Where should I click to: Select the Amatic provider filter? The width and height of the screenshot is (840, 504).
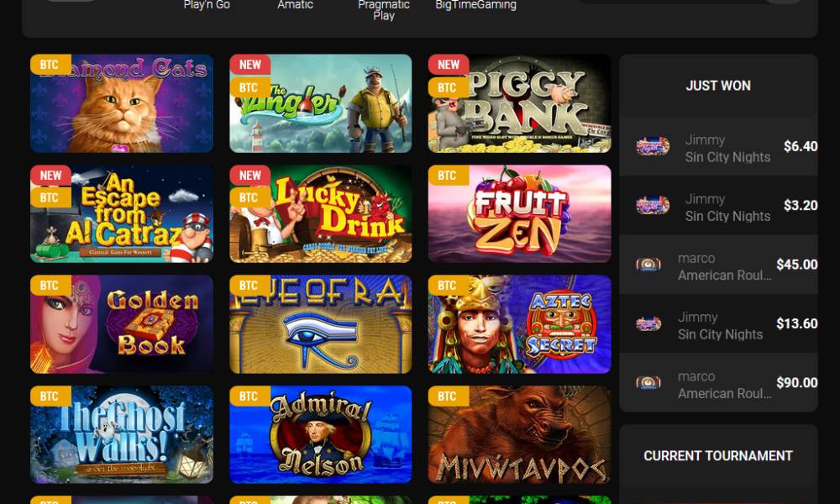[x=295, y=5]
